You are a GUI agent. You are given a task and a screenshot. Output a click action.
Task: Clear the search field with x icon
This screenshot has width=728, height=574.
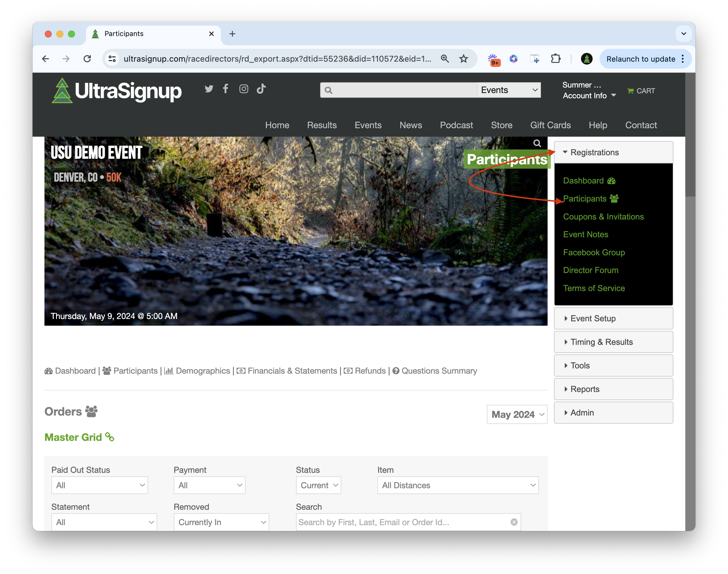pyautogui.click(x=514, y=522)
